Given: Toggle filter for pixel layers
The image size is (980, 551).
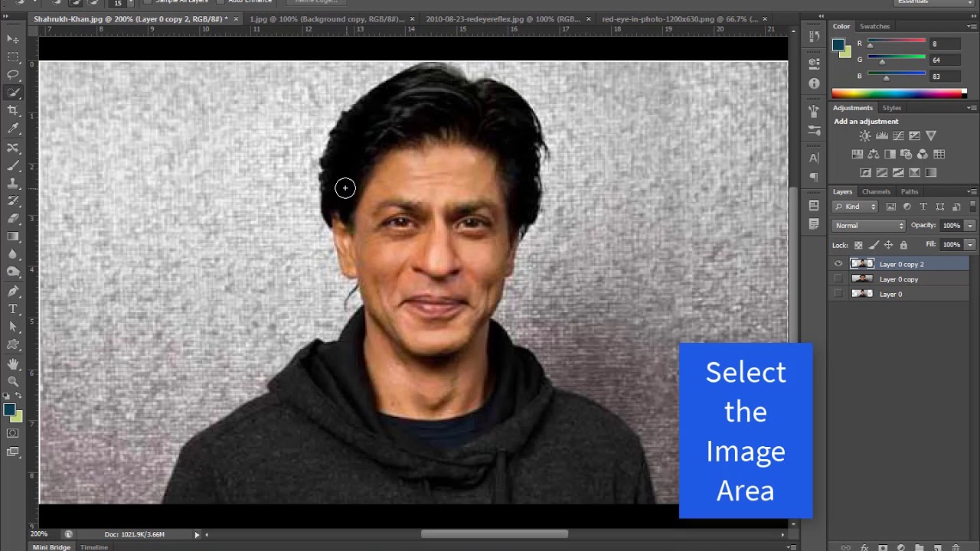Looking at the screenshot, I should 891,207.
